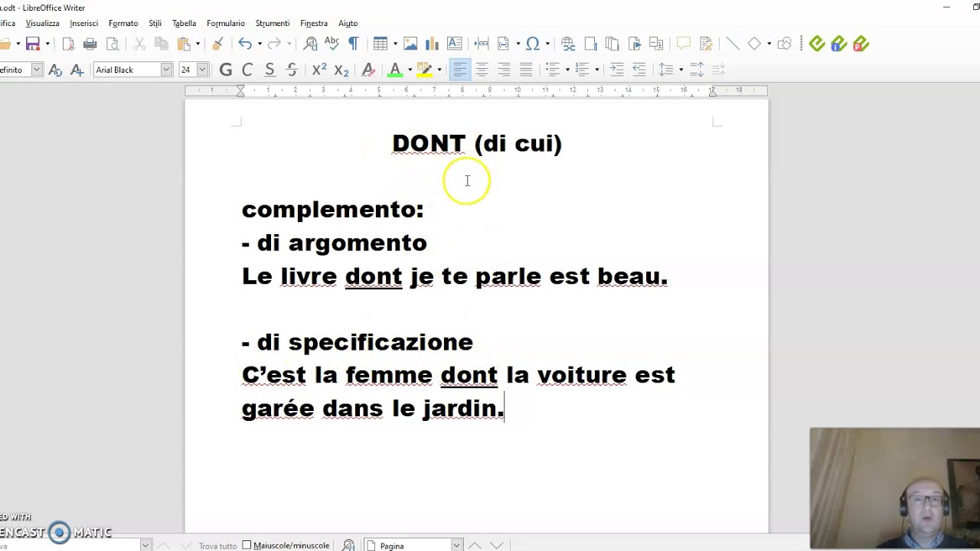Apply the yellow highlighting color
Image resolution: width=980 pixels, height=551 pixels.
coord(425,70)
